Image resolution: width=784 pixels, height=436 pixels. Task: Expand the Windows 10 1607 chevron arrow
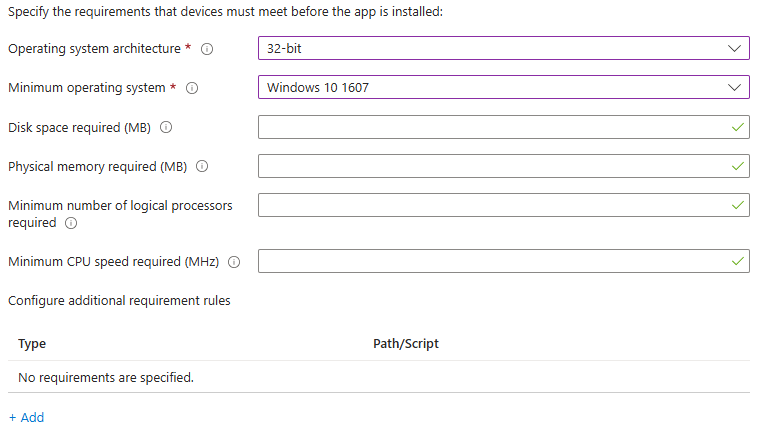click(x=734, y=88)
